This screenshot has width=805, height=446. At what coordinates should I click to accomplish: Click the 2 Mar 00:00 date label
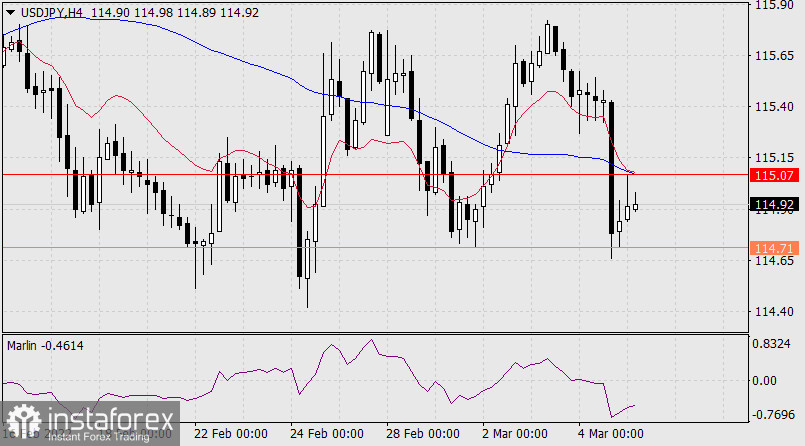point(514,434)
